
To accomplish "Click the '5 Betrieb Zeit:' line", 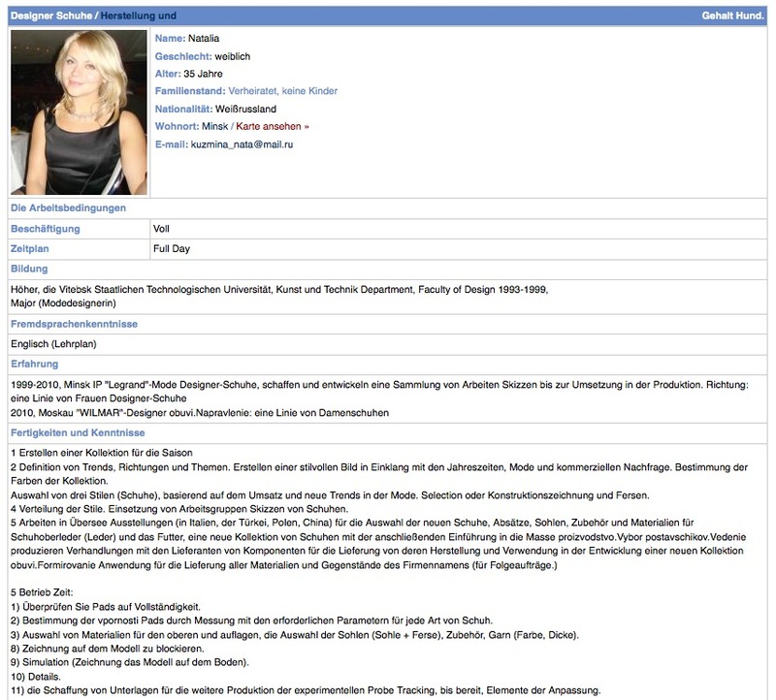I will (x=42, y=592).
